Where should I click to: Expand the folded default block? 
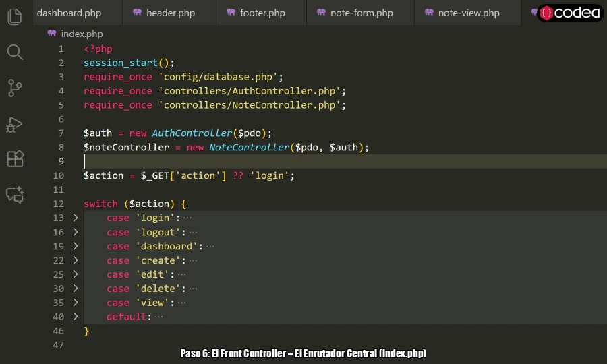click(76, 316)
